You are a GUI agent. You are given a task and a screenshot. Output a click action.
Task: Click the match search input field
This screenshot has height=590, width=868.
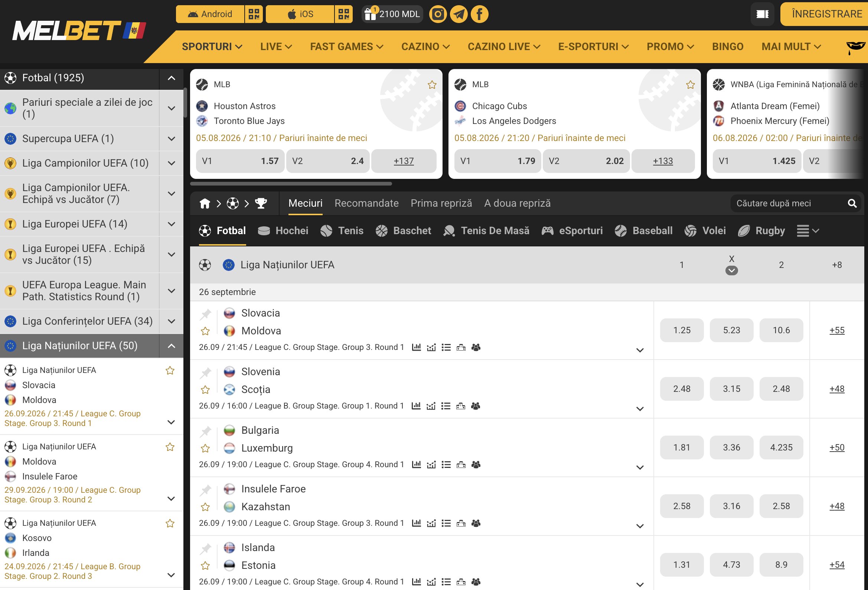tap(788, 203)
